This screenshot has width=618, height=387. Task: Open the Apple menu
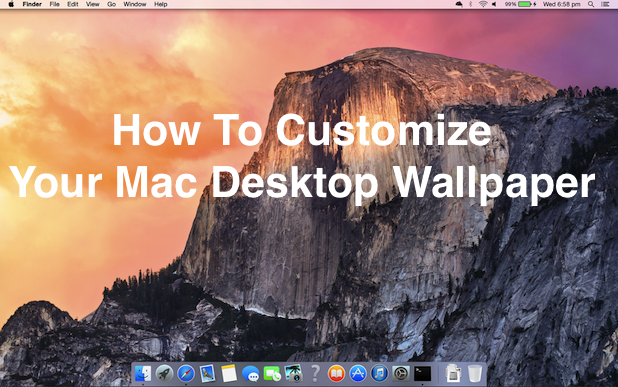[x=11, y=4]
